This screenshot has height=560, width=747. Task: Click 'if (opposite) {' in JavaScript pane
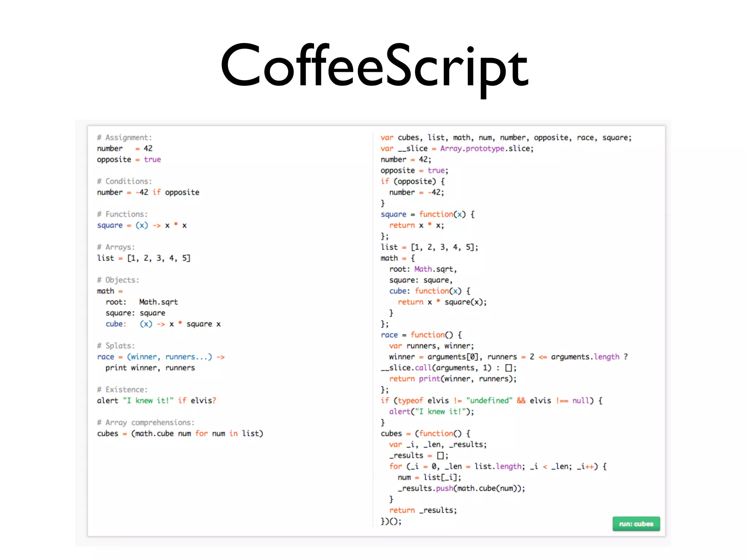tap(413, 181)
